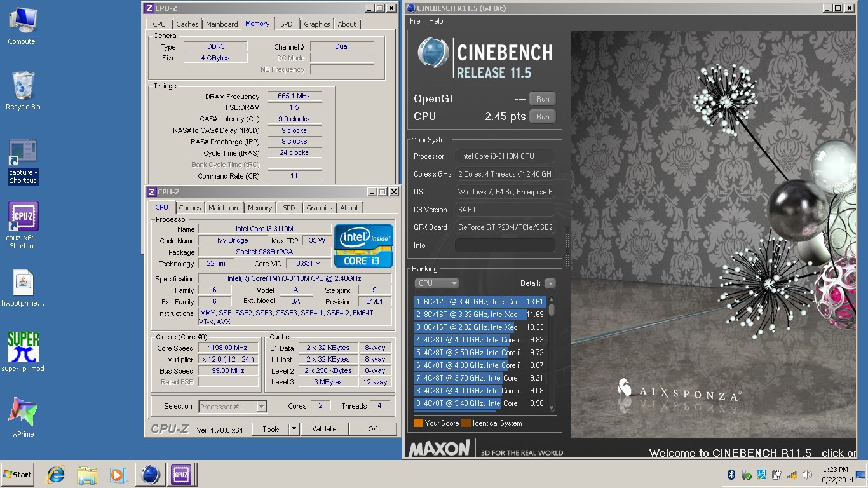This screenshot has width=868, height=488.
Task: Select ranking row 6C/12T @ 3.40 GHz
Action: click(480, 302)
